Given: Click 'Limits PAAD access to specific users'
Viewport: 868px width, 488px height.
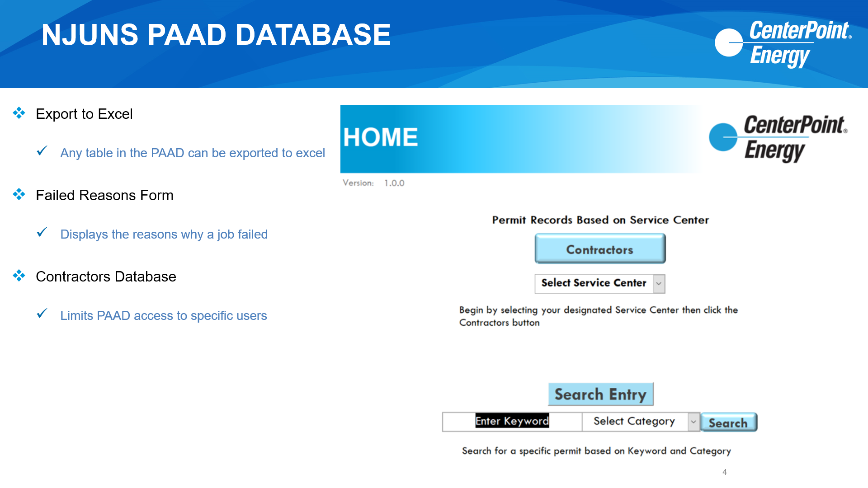Looking at the screenshot, I should (164, 316).
